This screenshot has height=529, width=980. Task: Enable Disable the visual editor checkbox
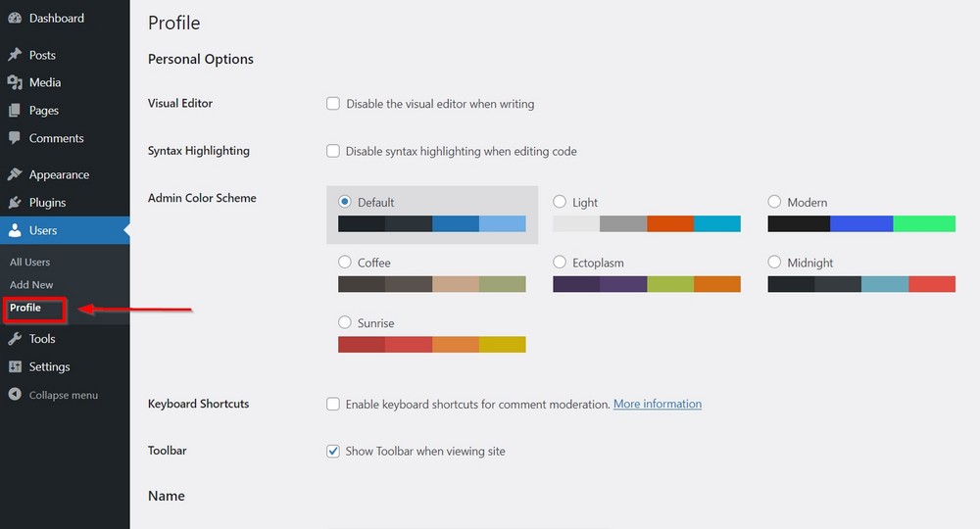[333, 104]
